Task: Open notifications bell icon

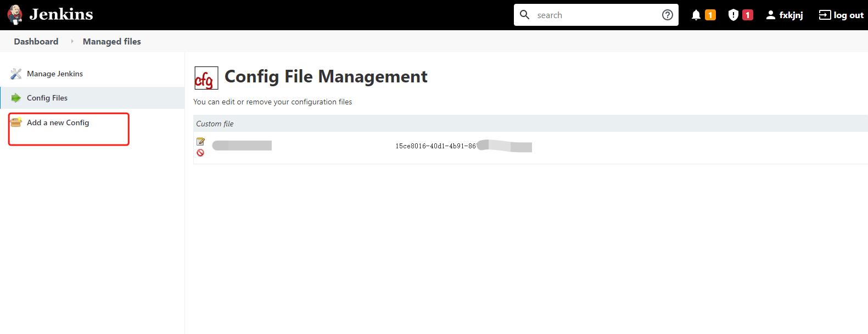Action: [696, 15]
